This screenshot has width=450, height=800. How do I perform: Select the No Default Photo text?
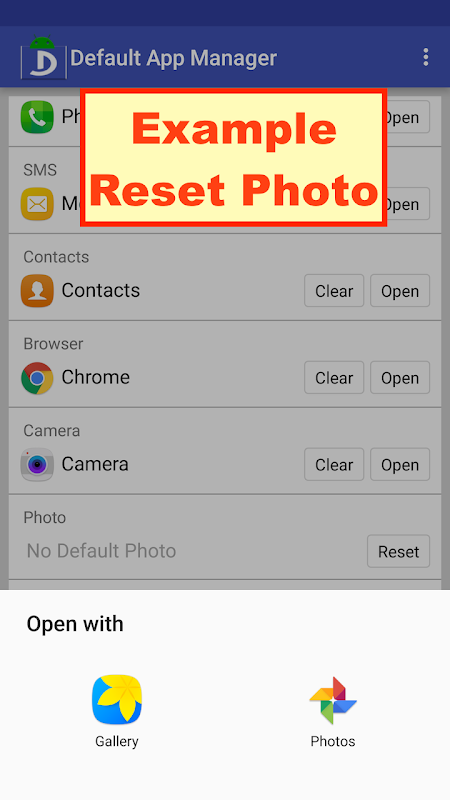coord(101,551)
